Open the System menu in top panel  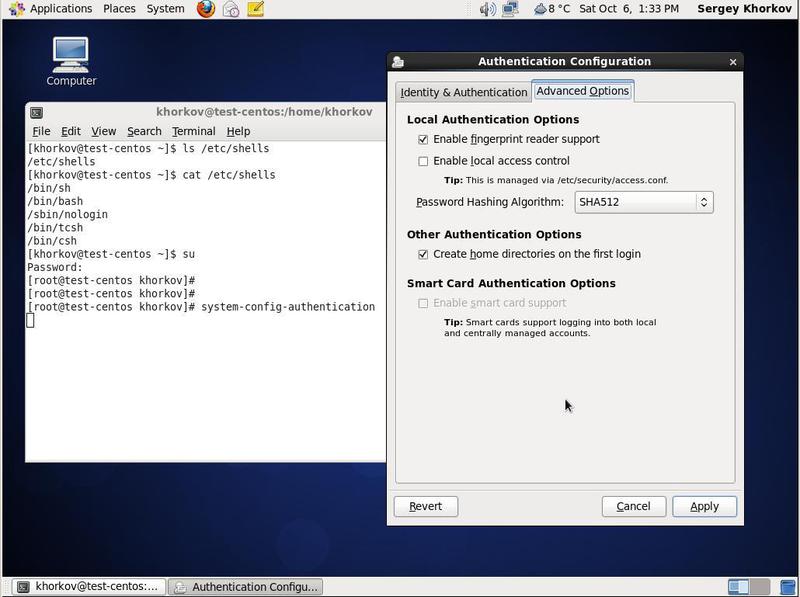(x=164, y=9)
